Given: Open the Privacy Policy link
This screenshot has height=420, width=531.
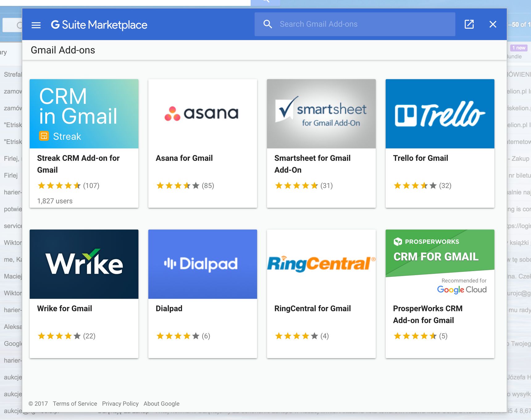Looking at the screenshot, I should point(120,404).
